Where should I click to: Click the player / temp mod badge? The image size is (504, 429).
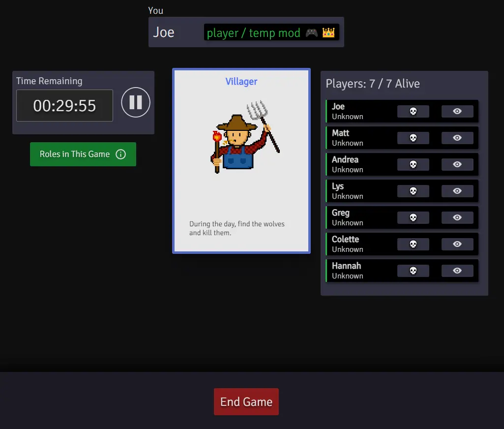click(271, 33)
